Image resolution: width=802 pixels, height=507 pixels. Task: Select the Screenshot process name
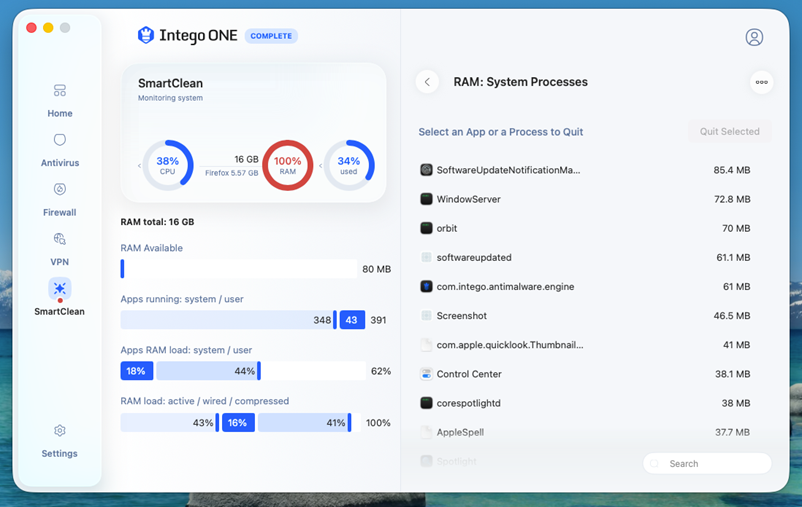(x=462, y=316)
